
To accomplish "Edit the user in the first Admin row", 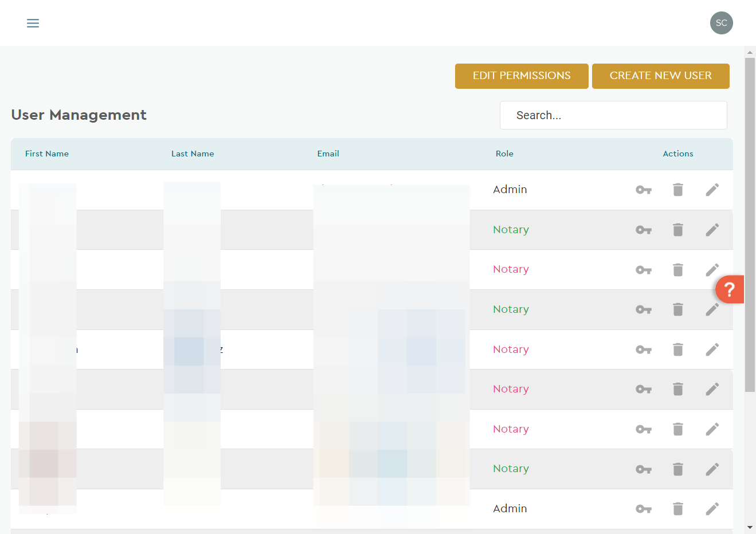I will 712,190.
